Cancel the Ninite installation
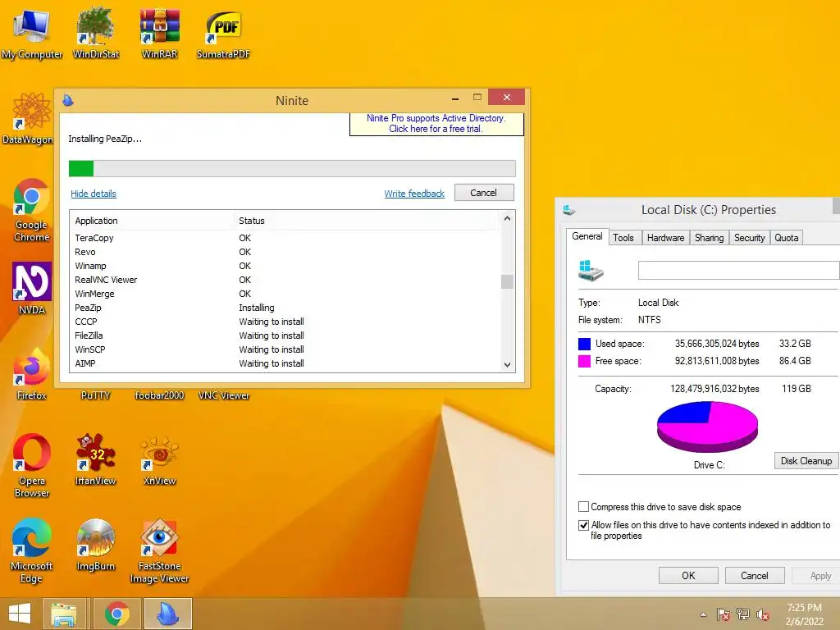Screen dimensions: 840x630 tap(484, 193)
